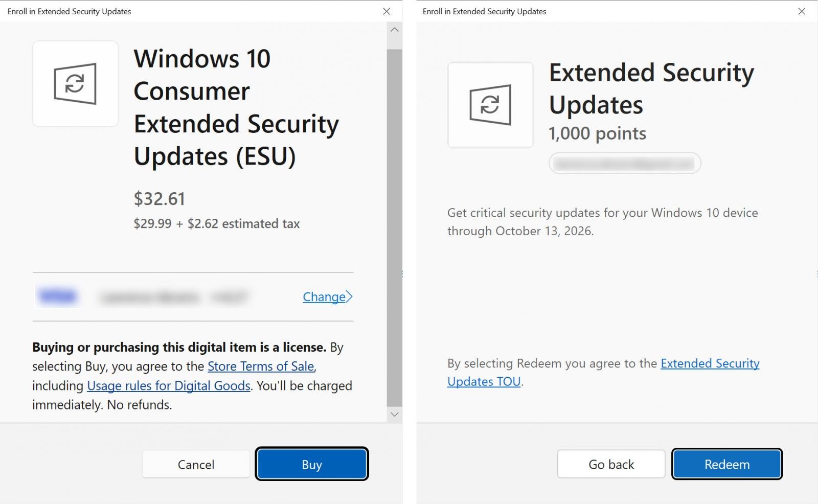Close the Enroll in Extended Security Updates purchase dialog
Image resolution: width=818 pixels, height=504 pixels.
387,11
